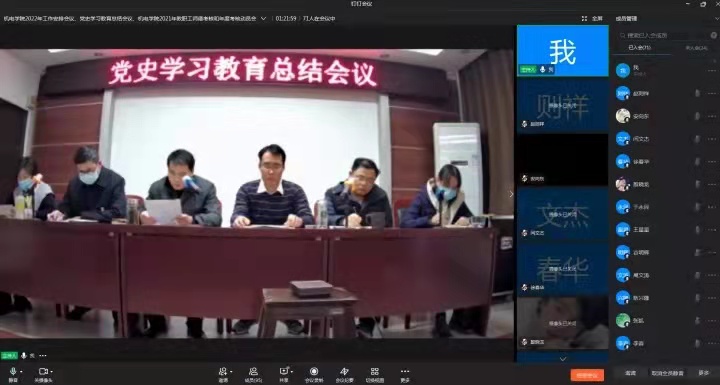The height and width of the screenshot is (385, 720).
Task: Switch to the 未入会 not-joined tab
Action: click(696, 47)
